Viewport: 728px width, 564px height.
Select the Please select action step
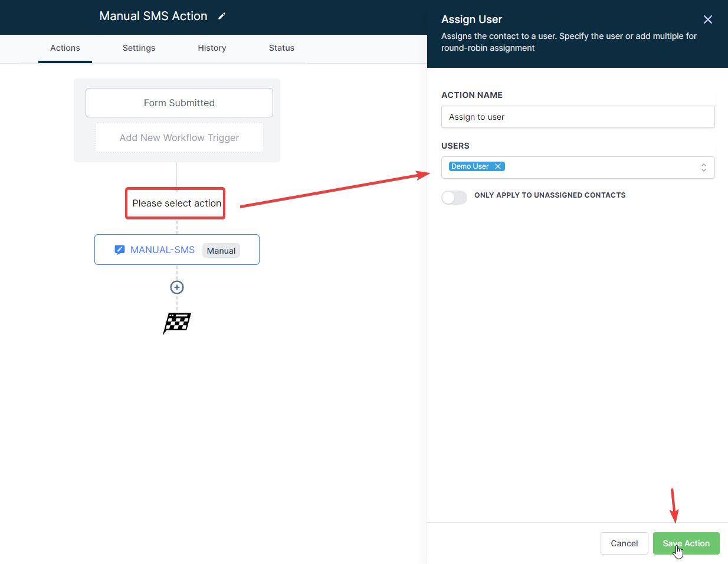176,204
